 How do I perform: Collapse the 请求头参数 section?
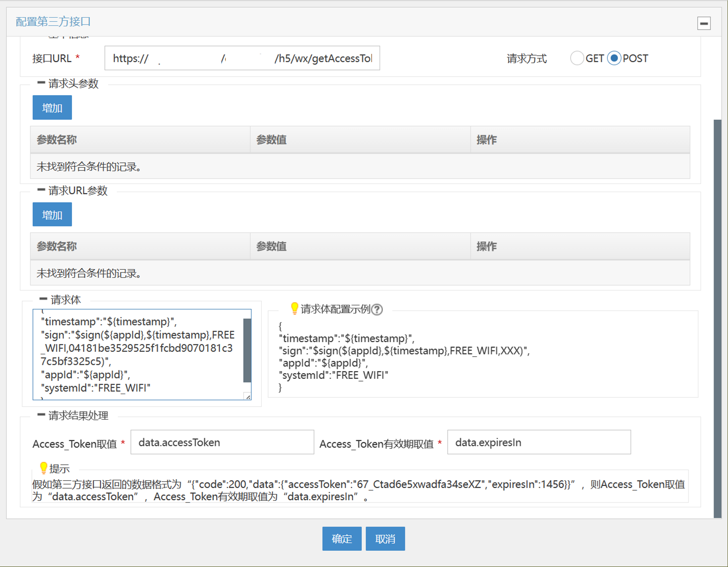[x=41, y=83]
